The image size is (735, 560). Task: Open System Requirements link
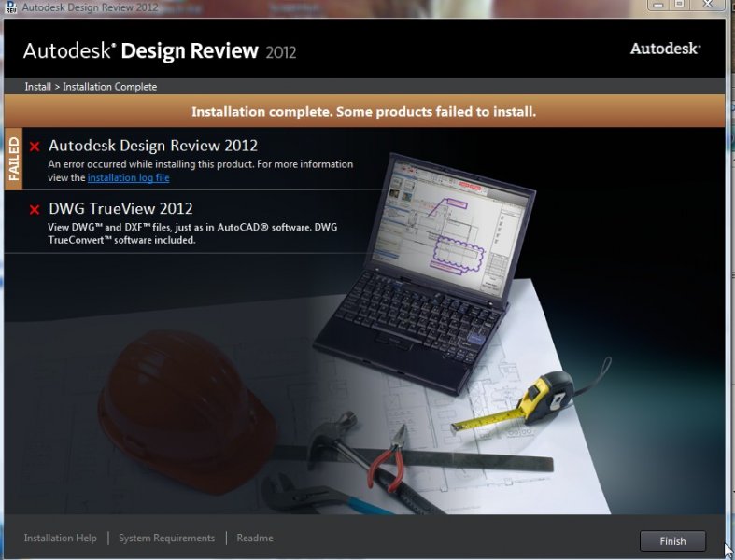(167, 538)
